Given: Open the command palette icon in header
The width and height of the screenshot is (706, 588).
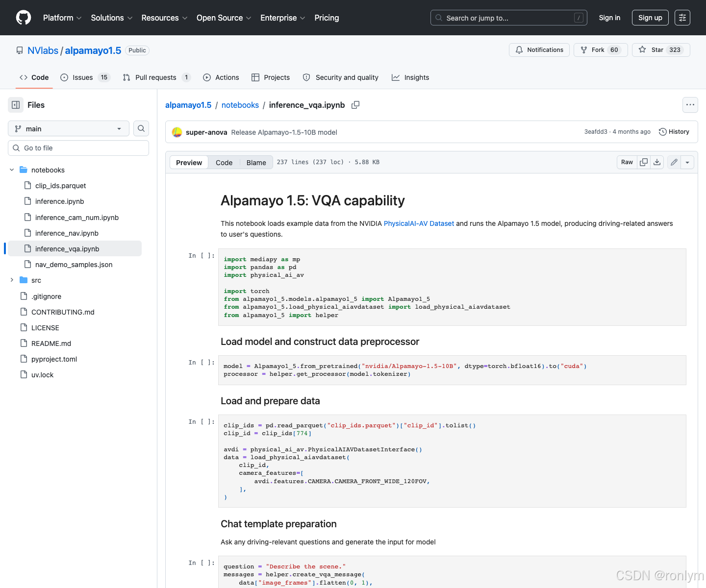Looking at the screenshot, I should click(682, 18).
